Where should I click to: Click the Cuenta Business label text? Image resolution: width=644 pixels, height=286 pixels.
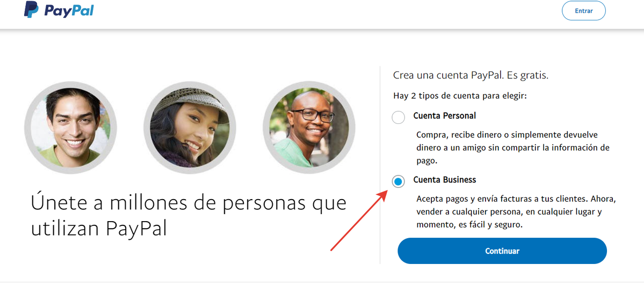[x=444, y=180]
